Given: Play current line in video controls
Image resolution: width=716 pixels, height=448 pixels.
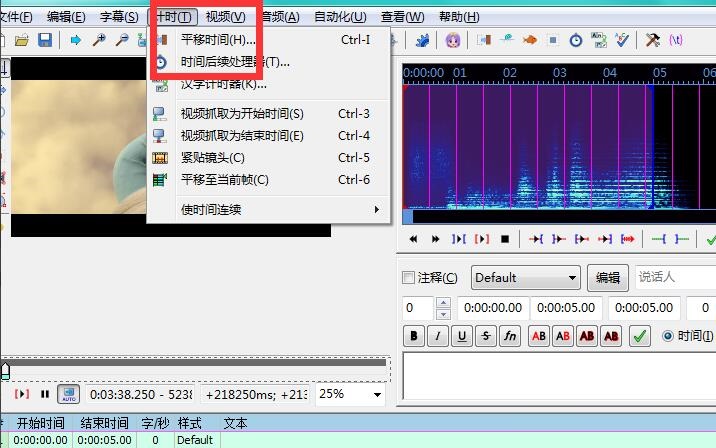Looking at the screenshot, I should coord(21,394).
